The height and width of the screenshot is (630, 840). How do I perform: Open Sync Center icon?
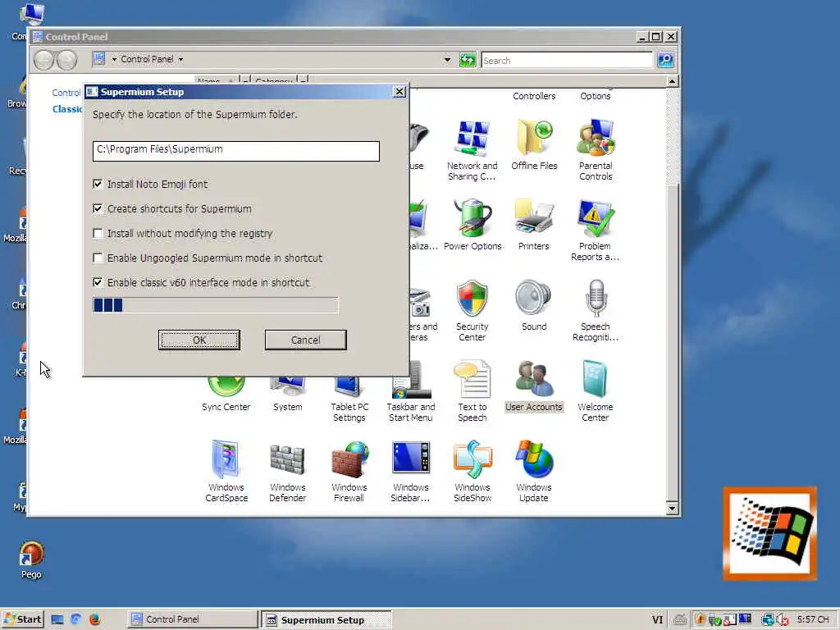coord(226,387)
